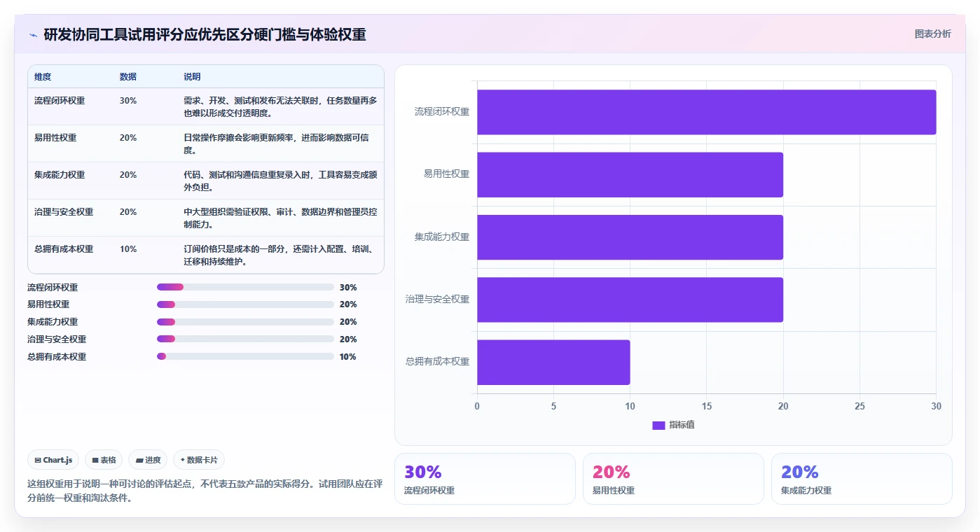Click the x-axis tick label 15

coord(707,406)
